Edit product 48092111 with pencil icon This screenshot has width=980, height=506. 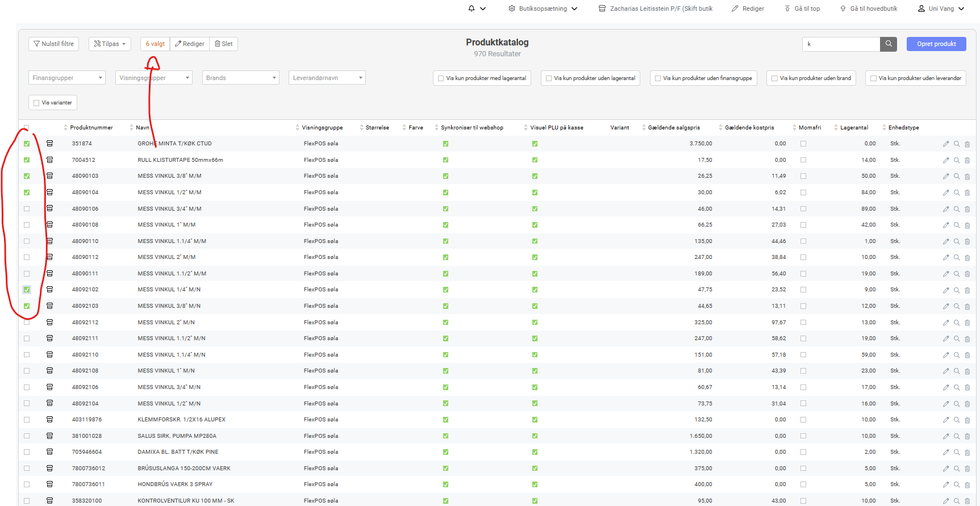tap(946, 338)
